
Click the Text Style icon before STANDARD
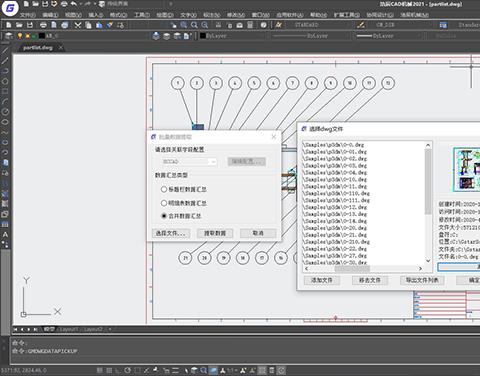tap(279, 25)
